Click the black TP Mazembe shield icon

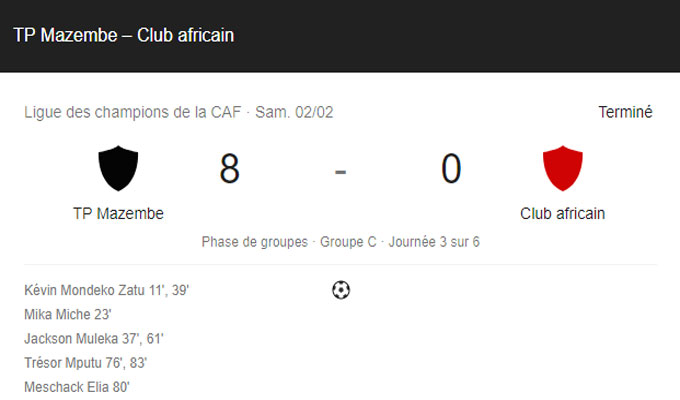tap(118, 168)
